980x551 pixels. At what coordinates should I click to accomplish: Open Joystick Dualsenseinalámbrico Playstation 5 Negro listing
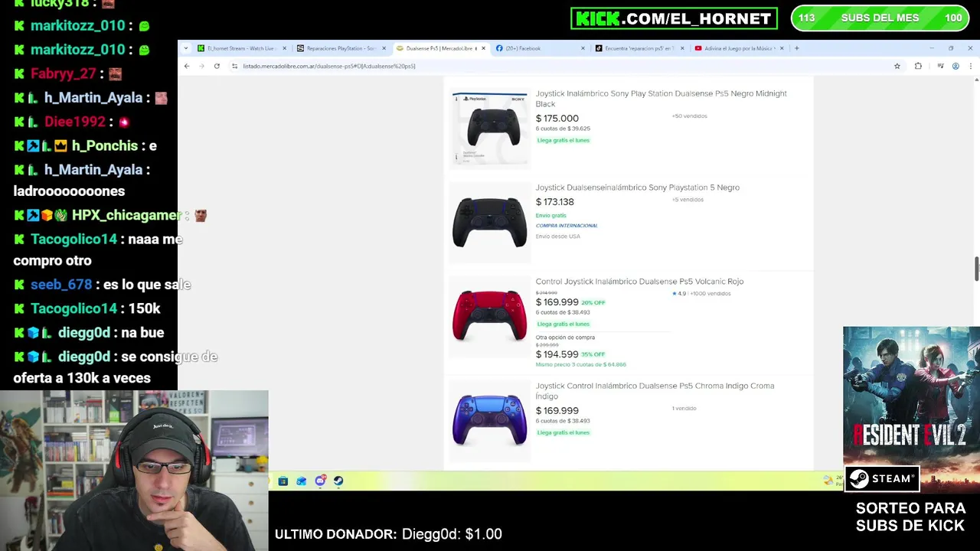637,187
